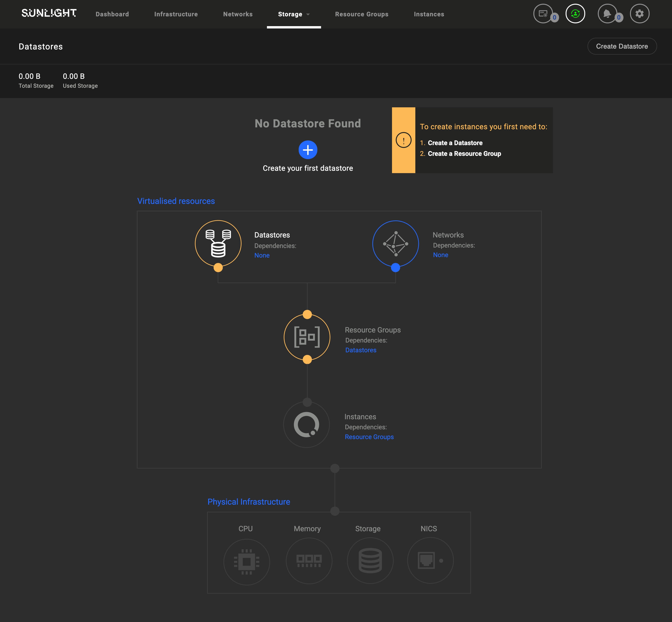Image resolution: width=672 pixels, height=622 pixels.
Task: Click the Create Datastore button
Action: pos(622,46)
